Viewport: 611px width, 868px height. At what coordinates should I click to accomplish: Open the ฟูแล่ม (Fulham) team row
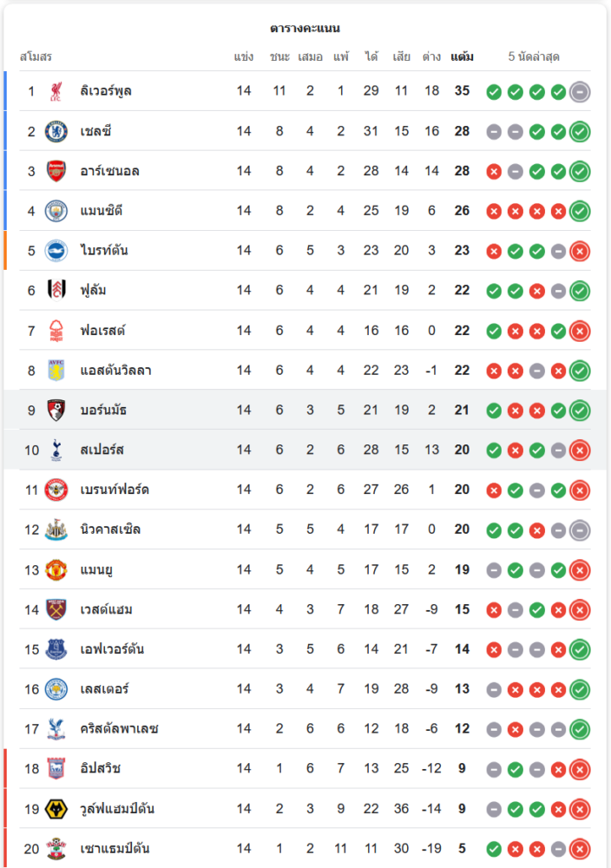click(93, 291)
